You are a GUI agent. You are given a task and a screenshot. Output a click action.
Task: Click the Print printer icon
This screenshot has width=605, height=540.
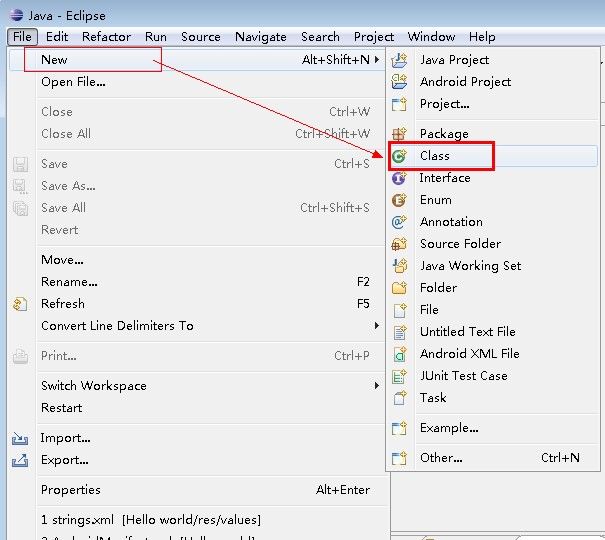pyautogui.click(x=20, y=356)
